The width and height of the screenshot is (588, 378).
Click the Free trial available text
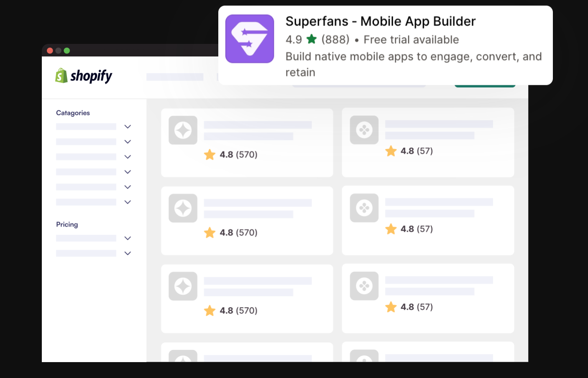[x=411, y=39]
